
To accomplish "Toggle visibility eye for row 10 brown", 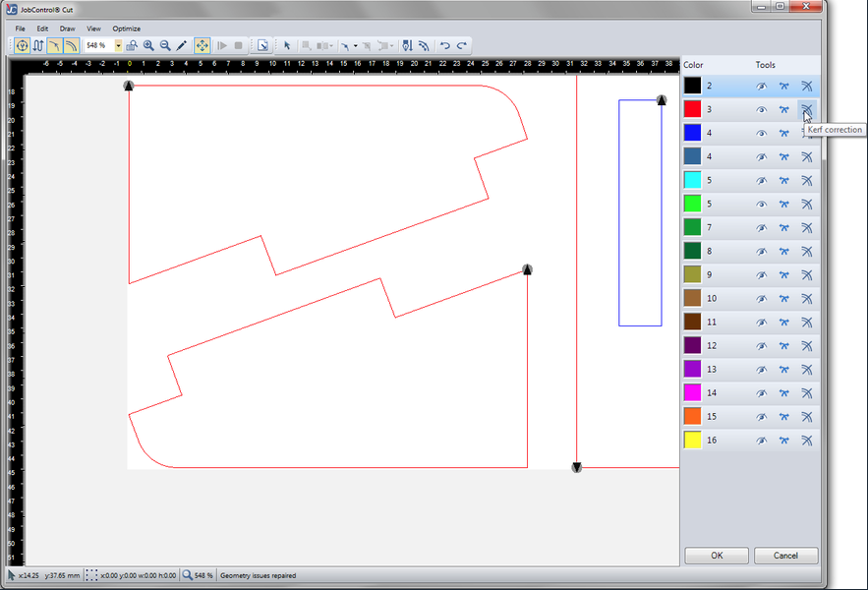I will (761, 298).
